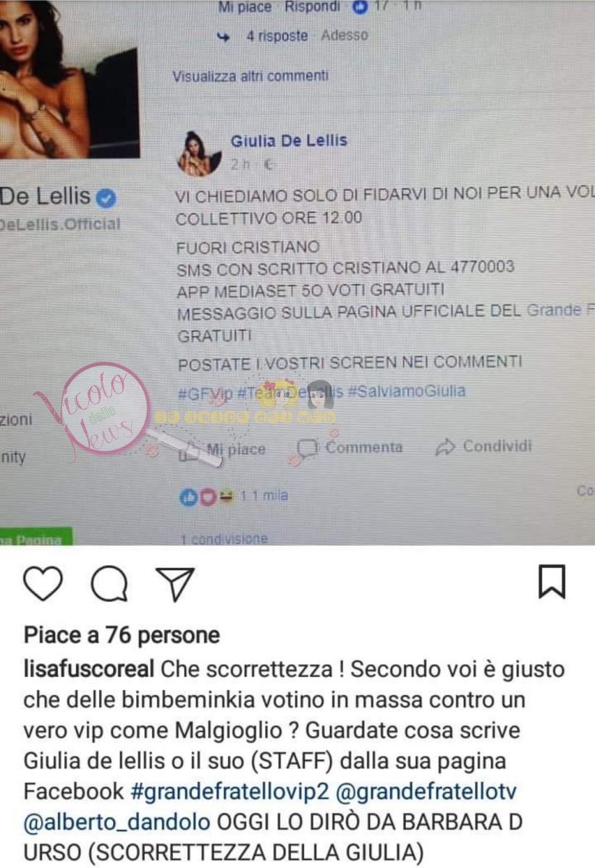
Task: Tap the paper plane share icon
Action: [x=175, y=584]
